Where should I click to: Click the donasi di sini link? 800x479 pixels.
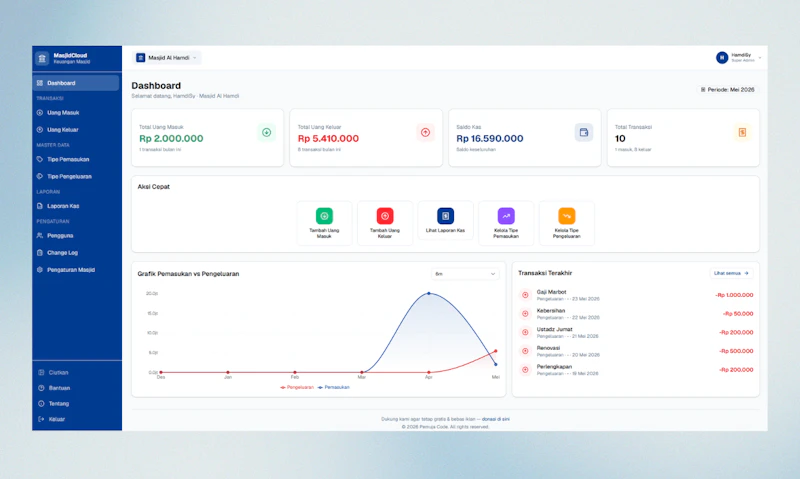(495, 419)
